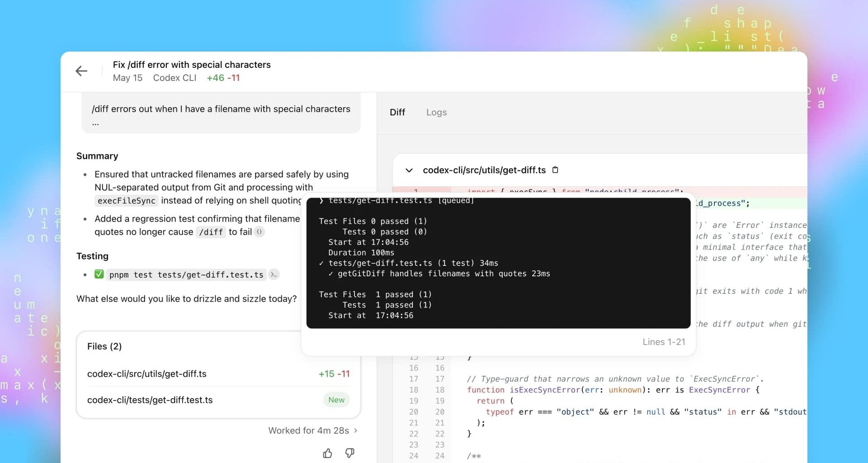Click the task title 'Fix /diff error with special characters'

[192, 65]
